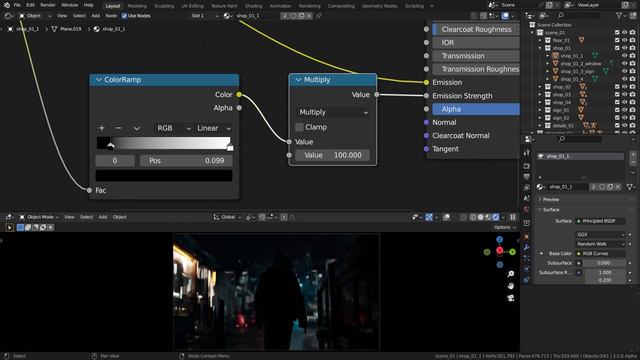Open the node editor Add menu
640x360 pixels.
pyautogui.click(x=96, y=16)
